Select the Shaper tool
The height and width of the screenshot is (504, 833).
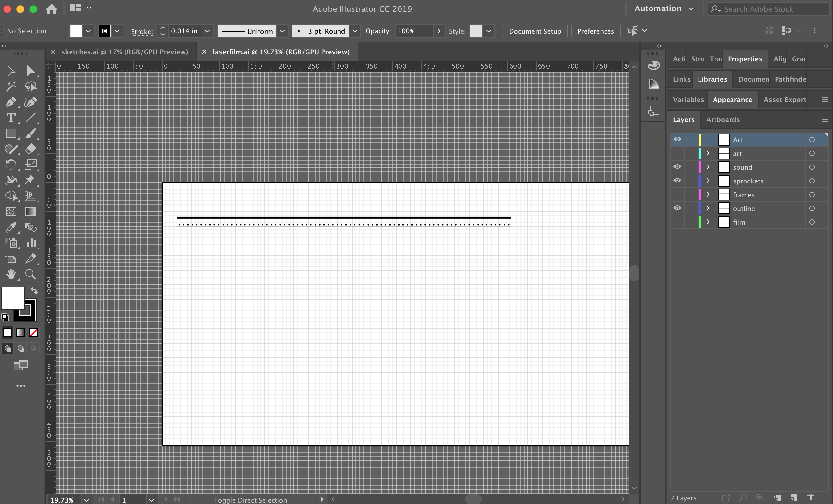click(11, 149)
